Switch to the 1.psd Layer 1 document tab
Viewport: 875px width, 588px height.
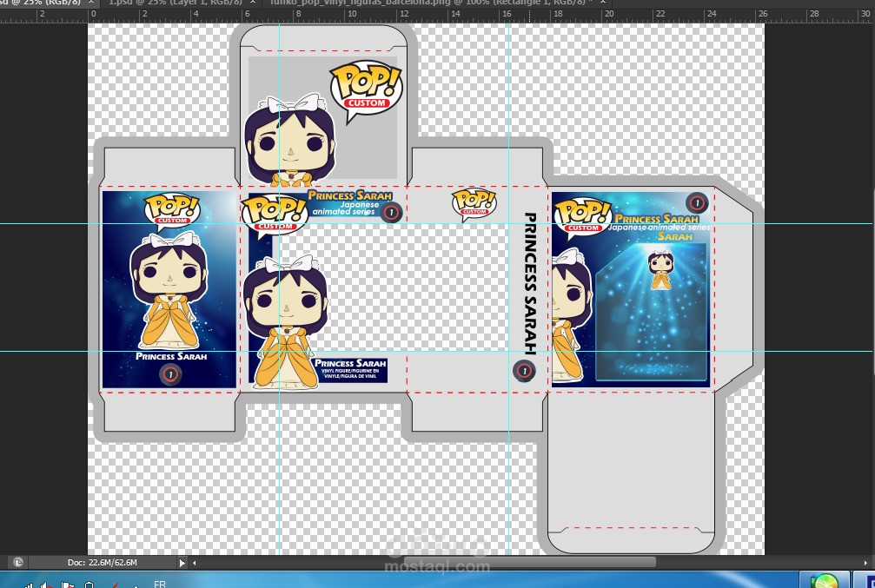pos(176,3)
